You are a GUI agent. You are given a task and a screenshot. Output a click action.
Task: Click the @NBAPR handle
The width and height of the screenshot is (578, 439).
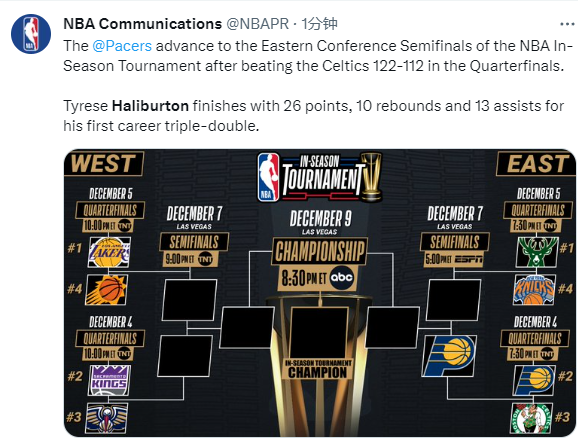pyautogui.click(x=257, y=24)
